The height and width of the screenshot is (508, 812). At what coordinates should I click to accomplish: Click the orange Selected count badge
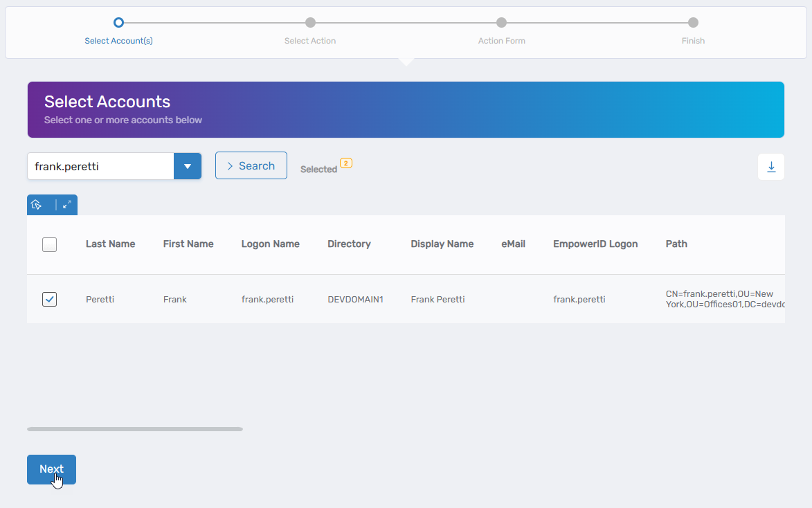[x=346, y=163]
